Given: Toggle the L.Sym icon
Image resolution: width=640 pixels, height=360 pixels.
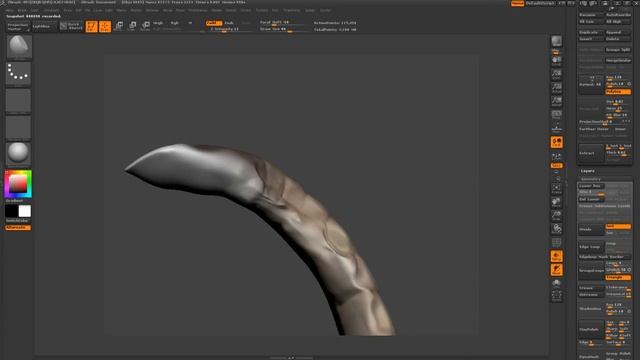Looking at the screenshot, I should [557, 157].
